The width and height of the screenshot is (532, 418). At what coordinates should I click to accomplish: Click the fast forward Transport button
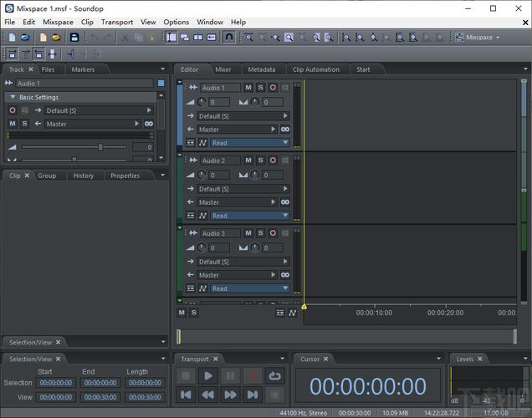pyautogui.click(x=230, y=395)
